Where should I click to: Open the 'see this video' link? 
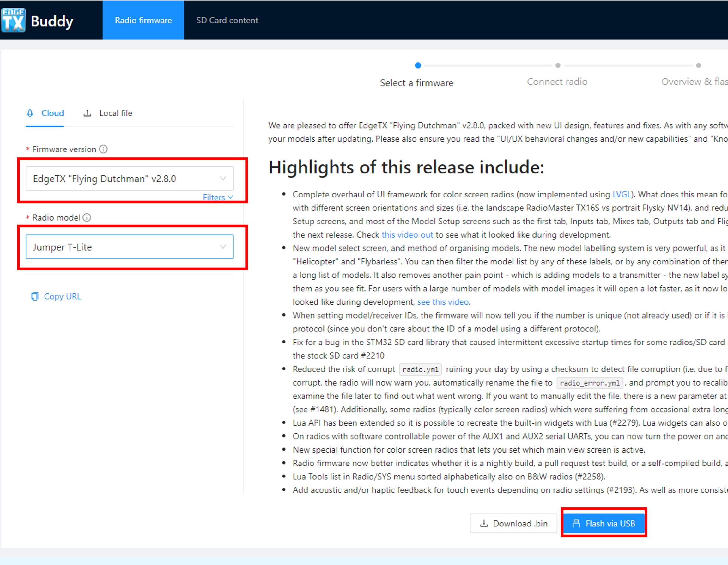pos(443,302)
